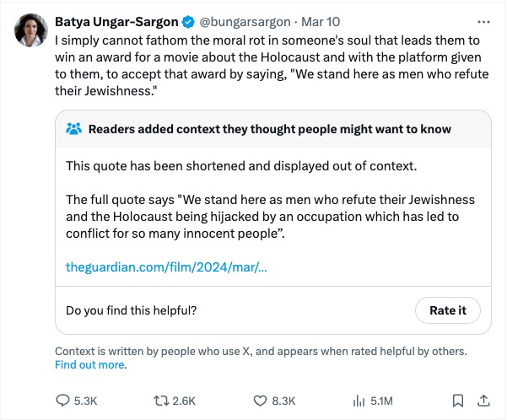Click the 2.6K reposts count

(186, 401)
